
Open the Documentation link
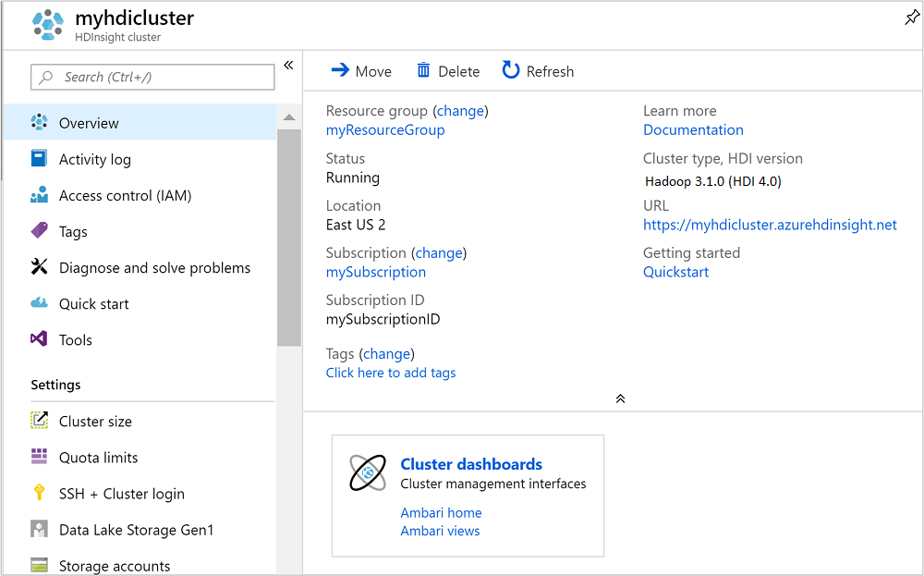coord(693,129)
